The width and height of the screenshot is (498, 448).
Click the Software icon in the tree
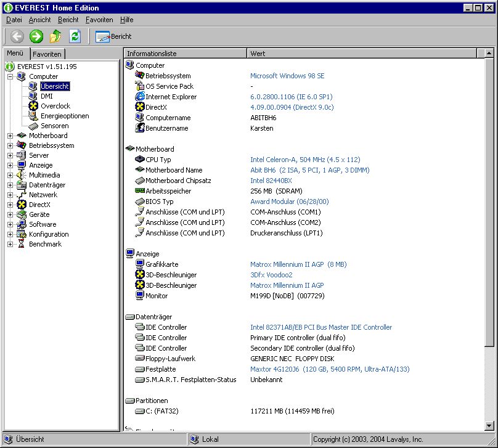[x=22, y=224]
